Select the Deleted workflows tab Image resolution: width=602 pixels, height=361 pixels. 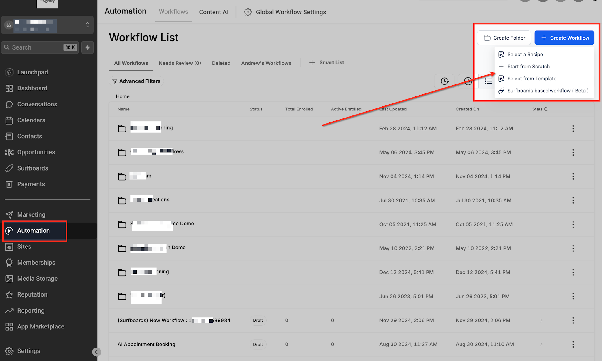click(221, 63)
